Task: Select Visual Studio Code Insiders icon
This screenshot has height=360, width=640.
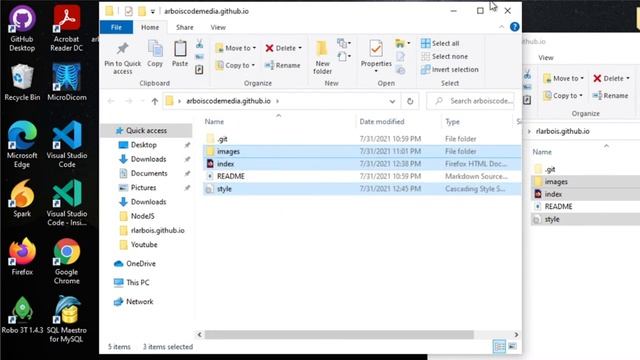Action: tap(67, 203)
